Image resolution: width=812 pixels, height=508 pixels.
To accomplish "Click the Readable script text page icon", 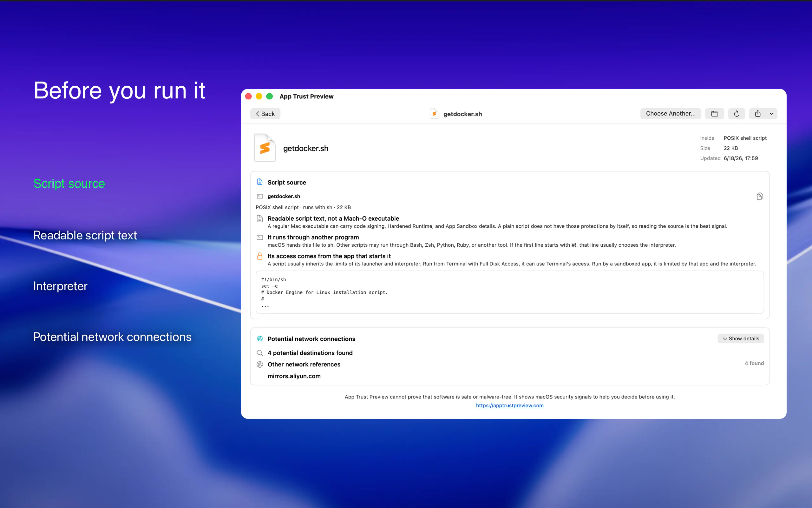I will coord(260,219).
